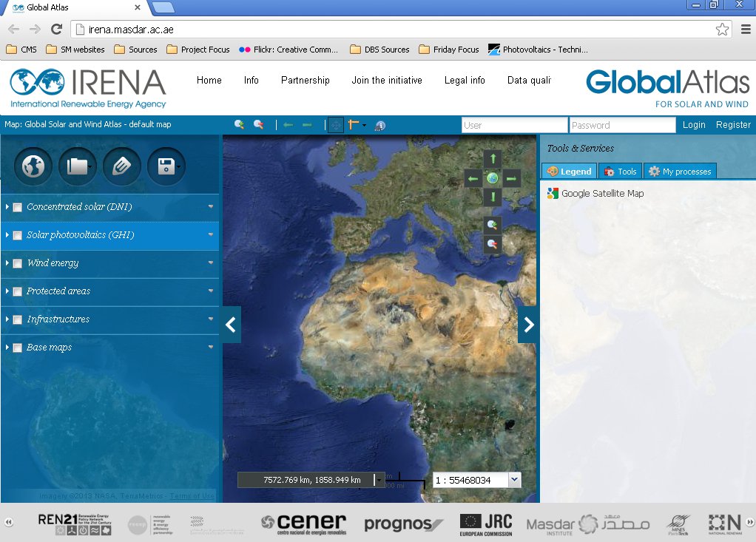Click the round globe button in left panel
Image resolution: width=756 pixels, height=542 pixels.
pyautogui.click(x=33, y=166)
